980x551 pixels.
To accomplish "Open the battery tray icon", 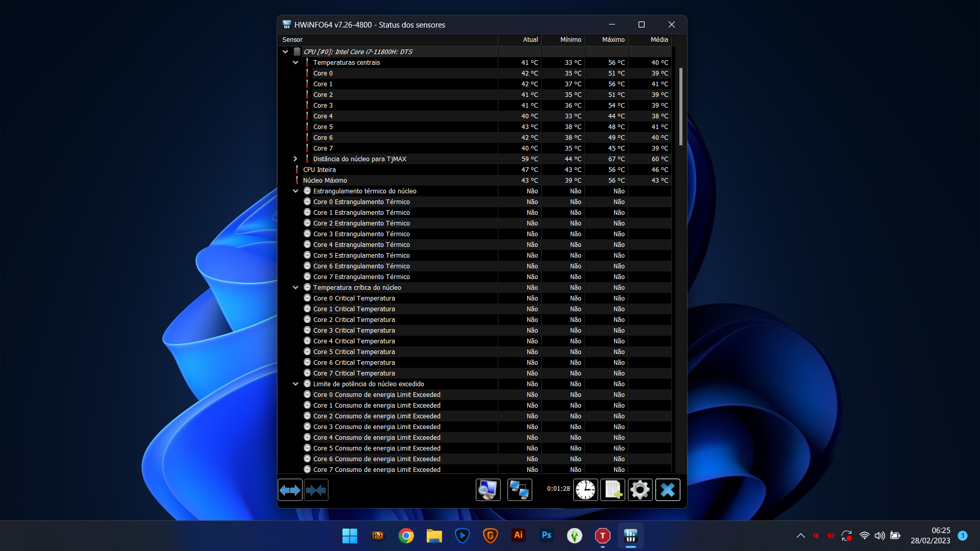I will (895, 536).
